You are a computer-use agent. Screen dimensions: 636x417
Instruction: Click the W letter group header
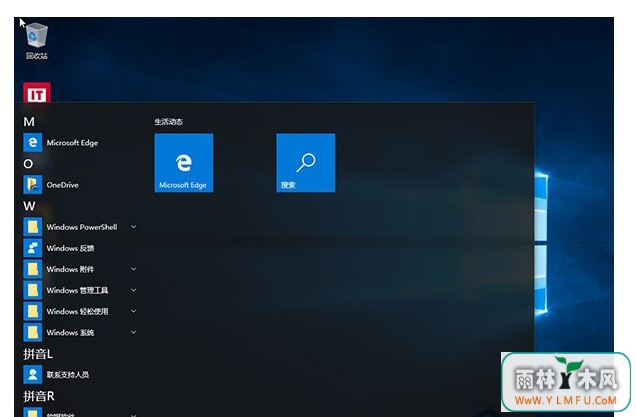(x=29, y=206)
